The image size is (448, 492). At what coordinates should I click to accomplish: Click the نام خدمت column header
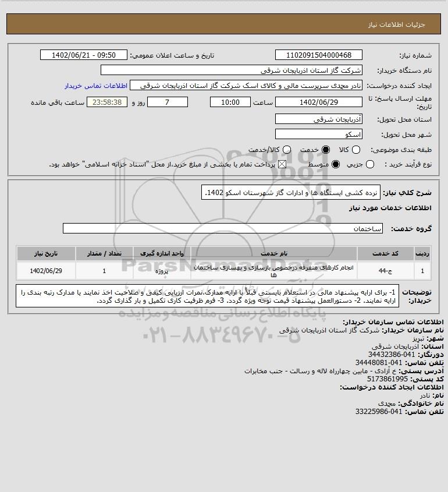point(274,253)
